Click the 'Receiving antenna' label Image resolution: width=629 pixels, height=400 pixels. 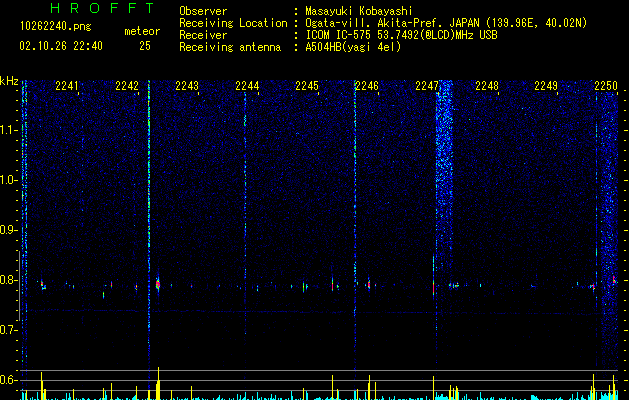(x=230, y=47)
